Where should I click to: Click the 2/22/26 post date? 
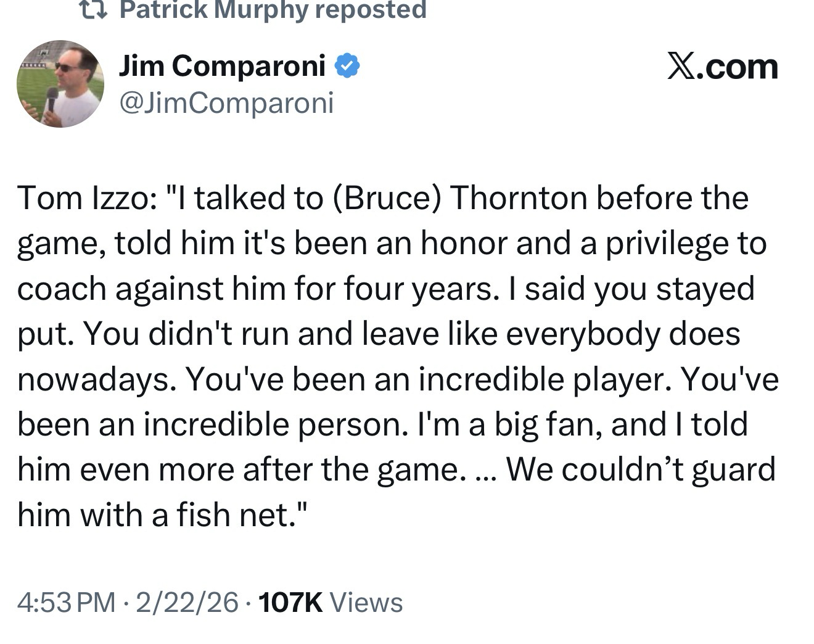[x=187, y=602]
